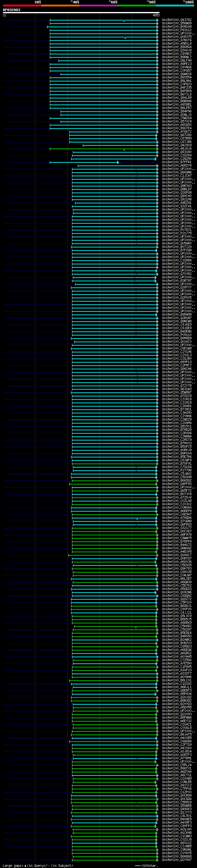This screenshot has width=197, height=868.
Task: Click the green ~80% identity legend segment
Action: (137, 6)
